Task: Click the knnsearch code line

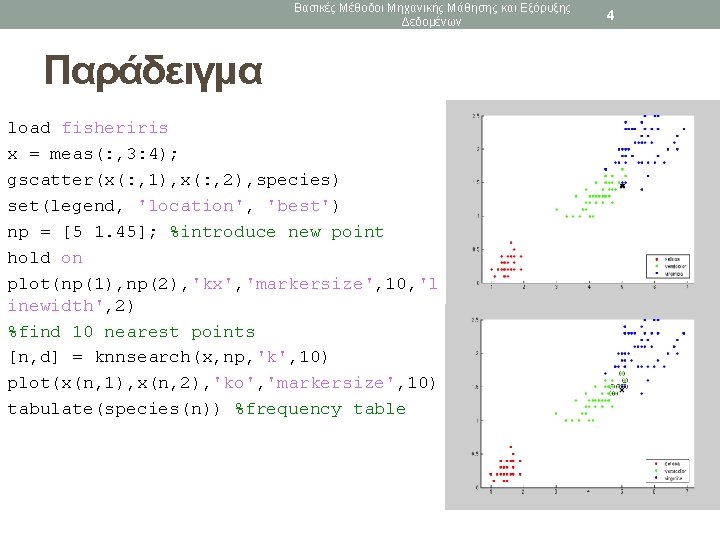Action: [x=168, y=357]
